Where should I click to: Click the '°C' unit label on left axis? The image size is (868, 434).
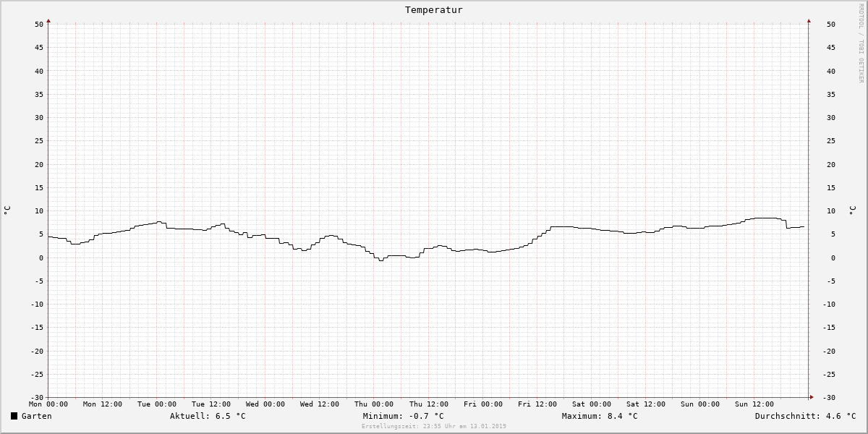pos(7,210)
